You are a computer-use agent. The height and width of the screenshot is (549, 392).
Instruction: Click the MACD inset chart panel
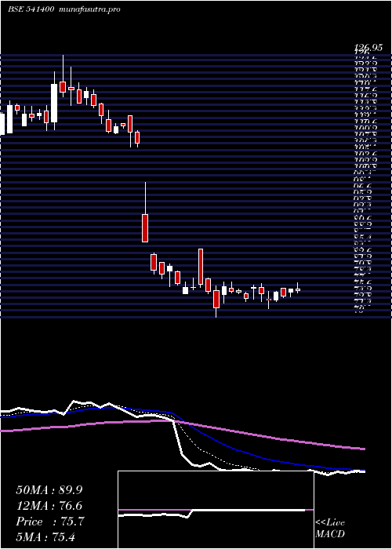coord(216,510)
